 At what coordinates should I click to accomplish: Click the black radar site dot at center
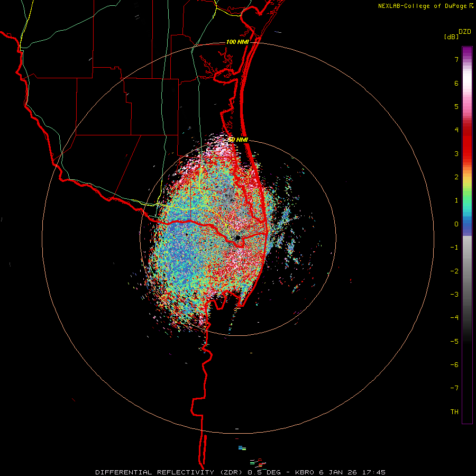(237, 237)
